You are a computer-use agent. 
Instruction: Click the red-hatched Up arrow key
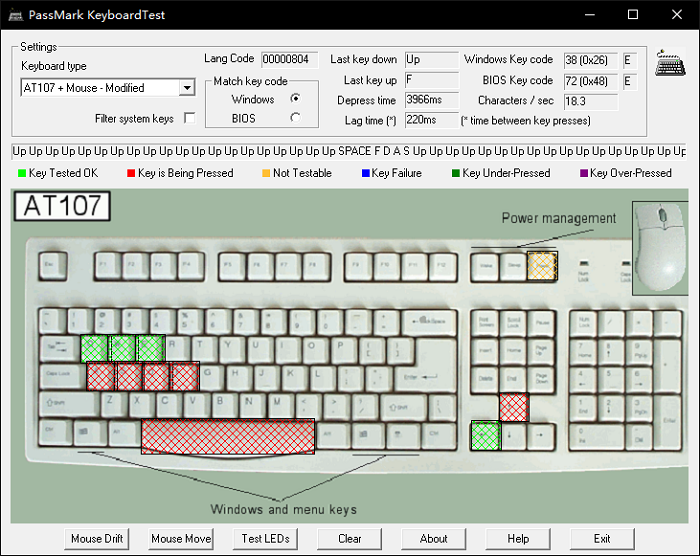click(514, 407)
